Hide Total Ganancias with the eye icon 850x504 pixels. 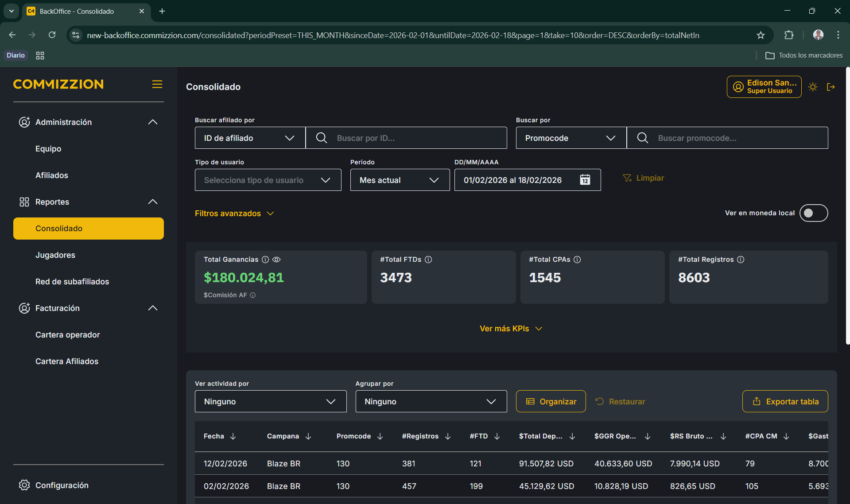[x=276, y=260]
